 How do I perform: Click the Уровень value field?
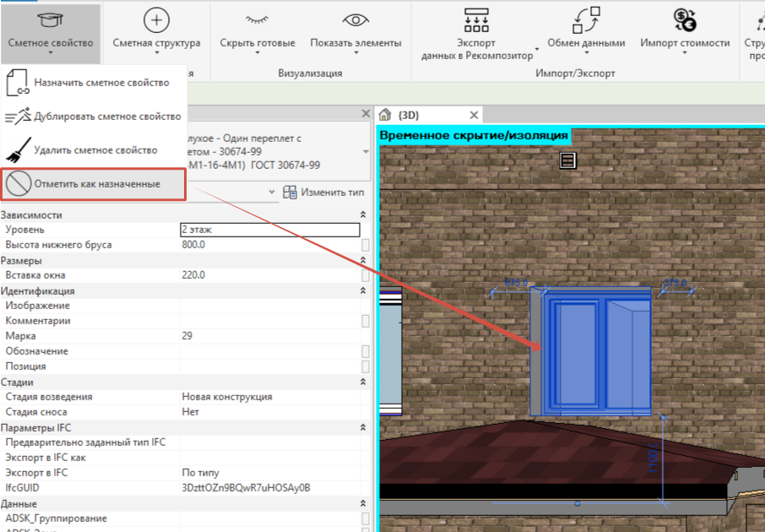point(270,230)
